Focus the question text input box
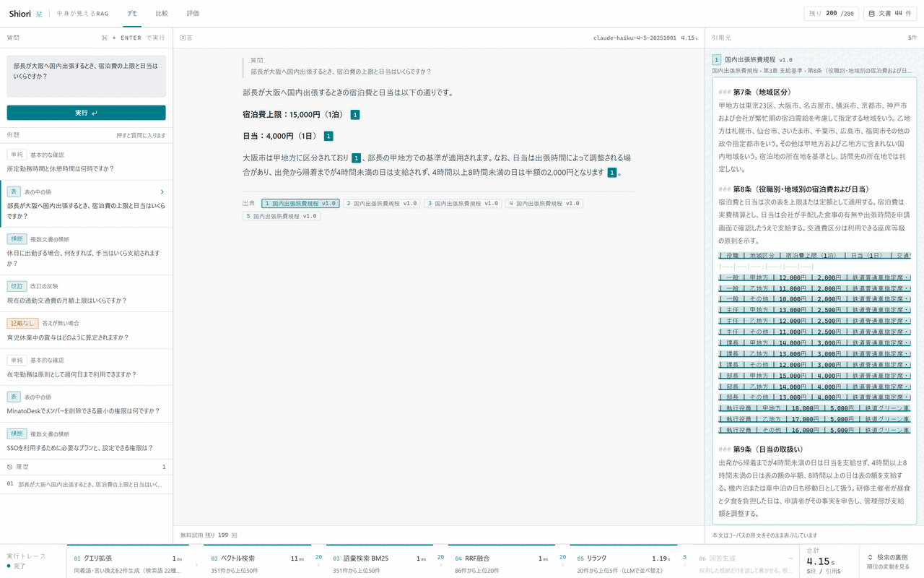The height and width of the screenshot is (578, 924). point(86,76)
